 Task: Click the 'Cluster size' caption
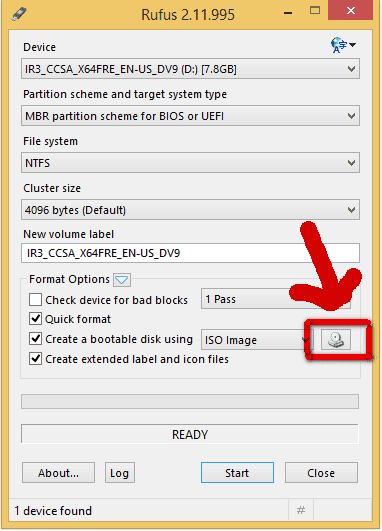pyautogui.click(x=52, y=188)
